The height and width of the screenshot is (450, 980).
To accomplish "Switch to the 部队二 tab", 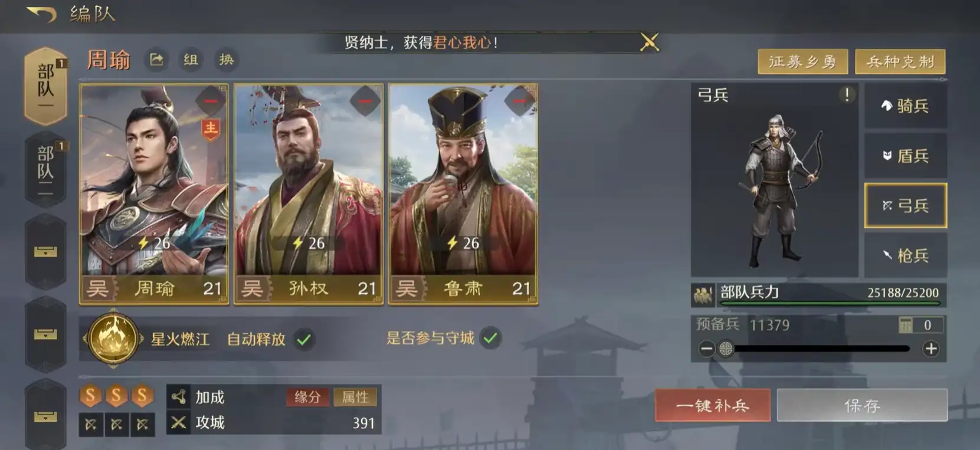I will click(45, 171).
